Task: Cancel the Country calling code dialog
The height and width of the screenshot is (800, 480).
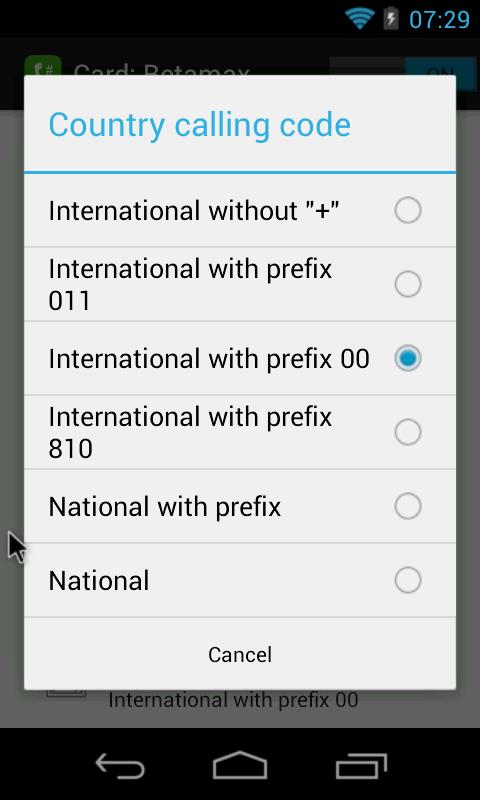Action: pyautogui.click(x=240, y=654)
